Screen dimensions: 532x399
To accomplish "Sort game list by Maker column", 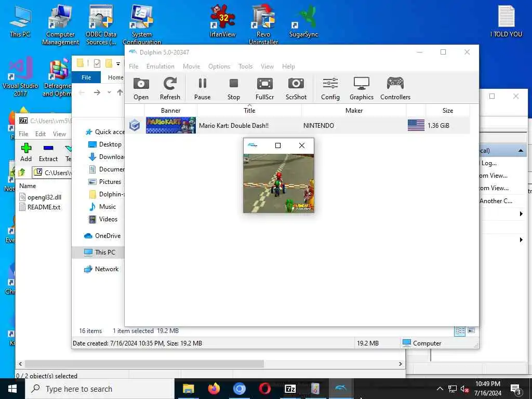I will 354,111.
